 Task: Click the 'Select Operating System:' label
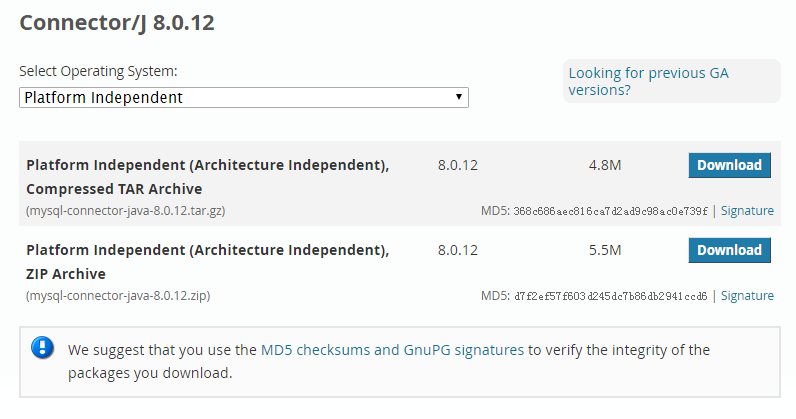98,71
